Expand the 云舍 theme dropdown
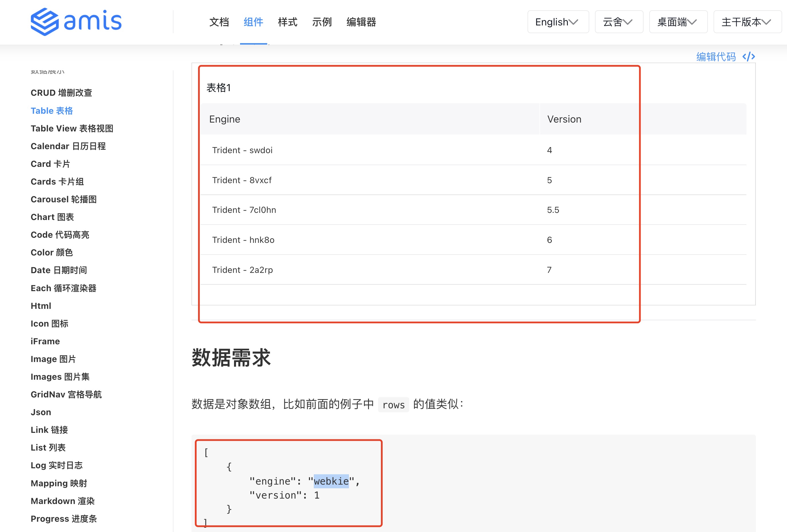Viewport: 787px width, 532px height. coord(618,22)
